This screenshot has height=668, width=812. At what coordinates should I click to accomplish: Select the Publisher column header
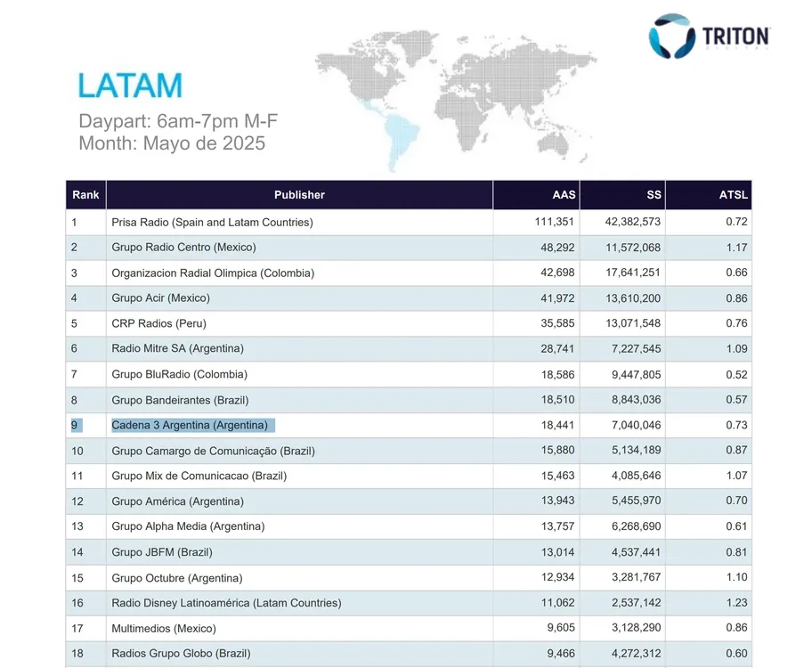(x=299, y=195)
